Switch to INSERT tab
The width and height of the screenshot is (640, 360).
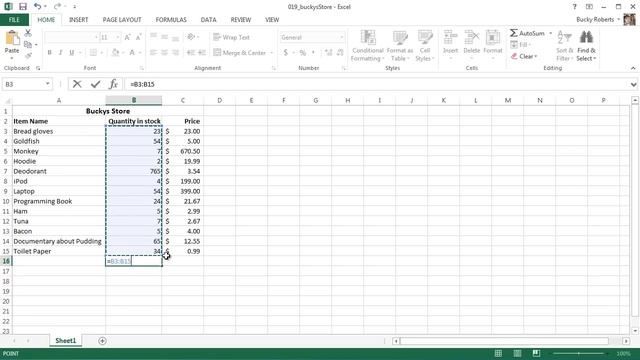point(78,20)
